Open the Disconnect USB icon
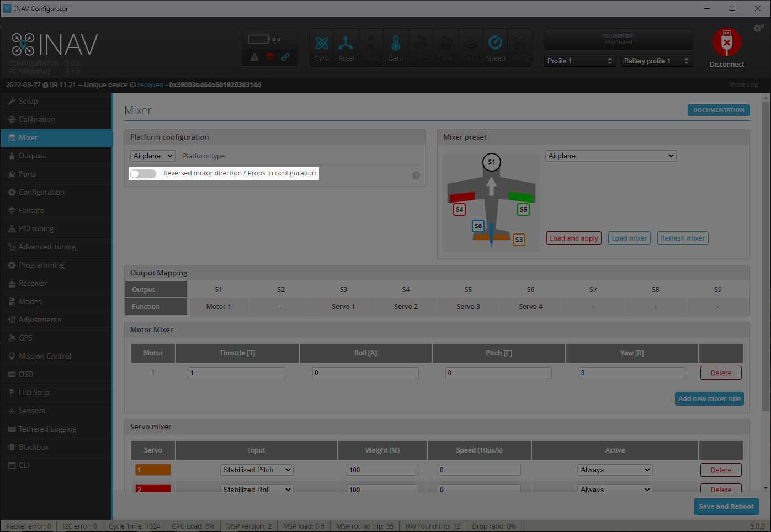Viewport: 771px width, 532px height. [726, 42]
